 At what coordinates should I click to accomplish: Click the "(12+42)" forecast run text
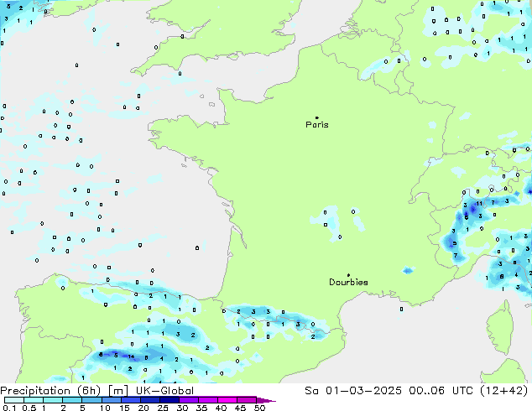(x=504, y=391)
